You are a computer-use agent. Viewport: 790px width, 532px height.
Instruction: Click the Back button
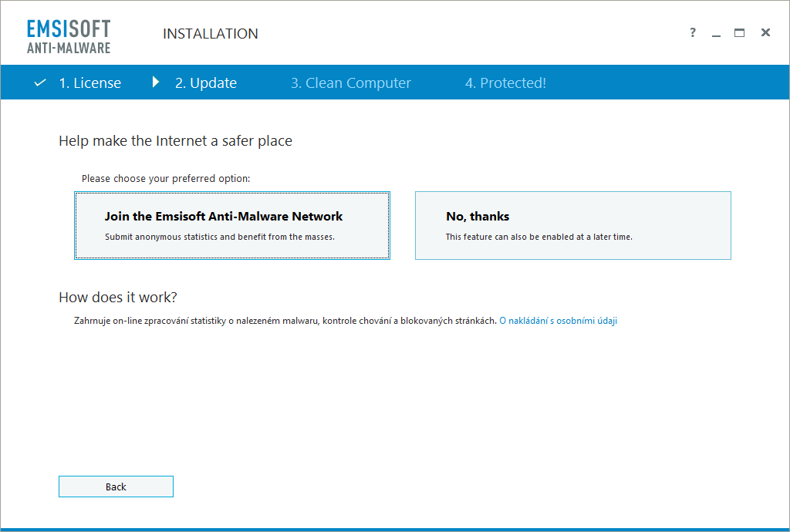pos(116,487)
